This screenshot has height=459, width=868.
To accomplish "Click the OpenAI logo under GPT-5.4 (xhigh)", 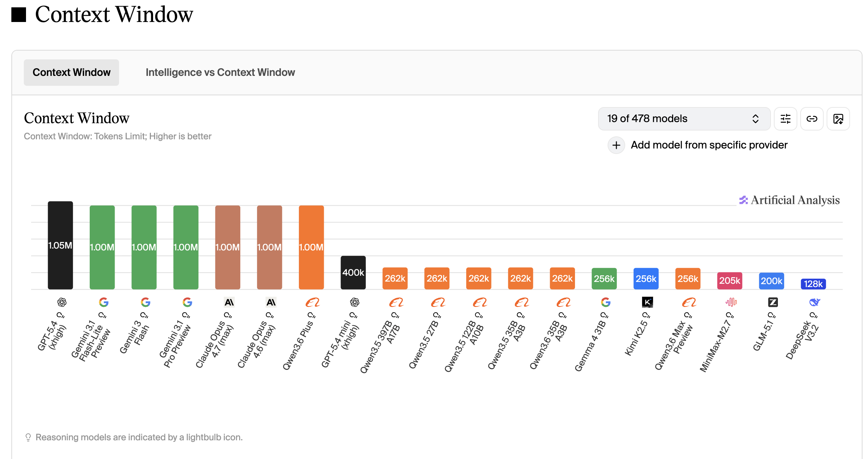I will click(x=62, y=302).
